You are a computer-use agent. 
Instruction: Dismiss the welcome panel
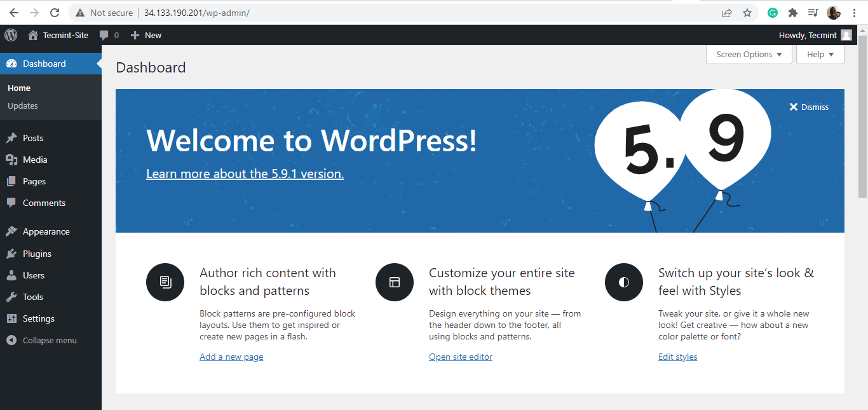809,107
